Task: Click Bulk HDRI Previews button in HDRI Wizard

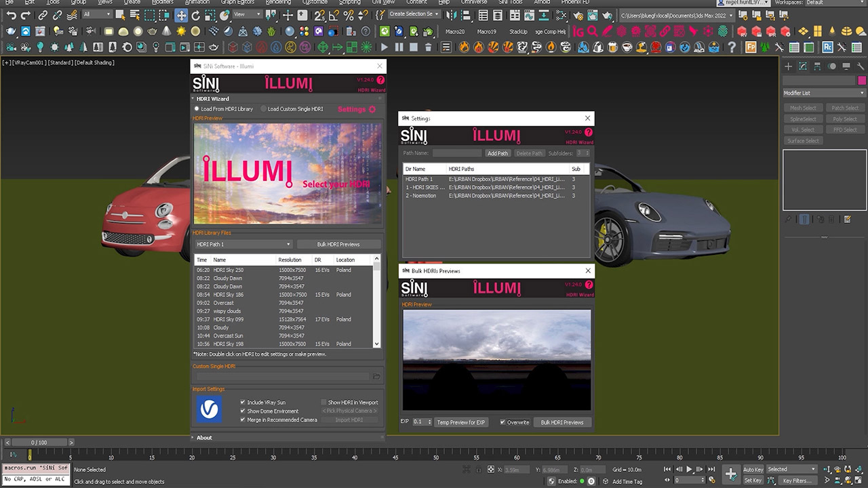Action: pyautogui.click(x=338, y=244)
